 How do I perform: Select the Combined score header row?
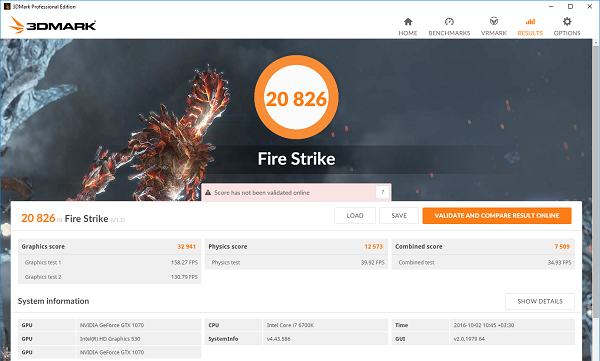click(483, 247)
